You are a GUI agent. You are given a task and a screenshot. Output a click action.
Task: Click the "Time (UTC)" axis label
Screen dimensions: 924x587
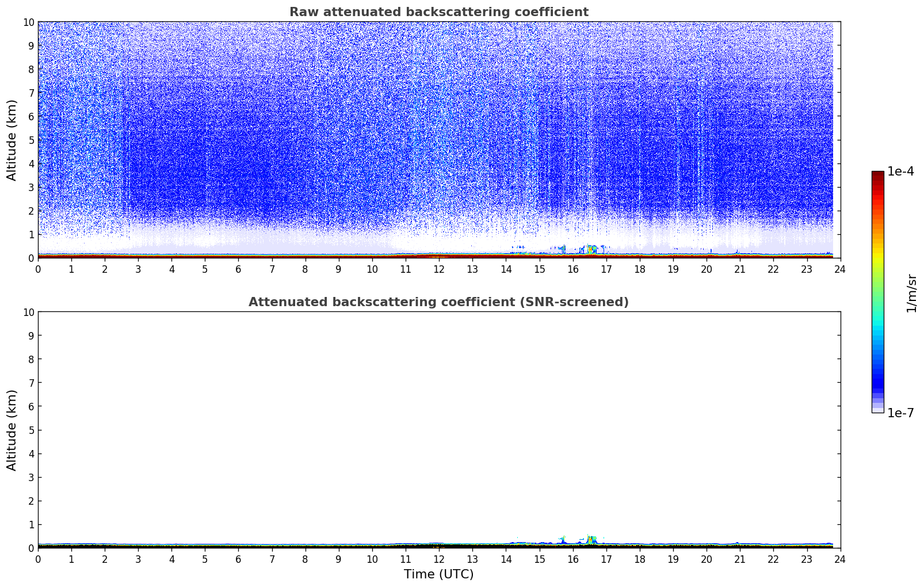(x=438, y=574)
